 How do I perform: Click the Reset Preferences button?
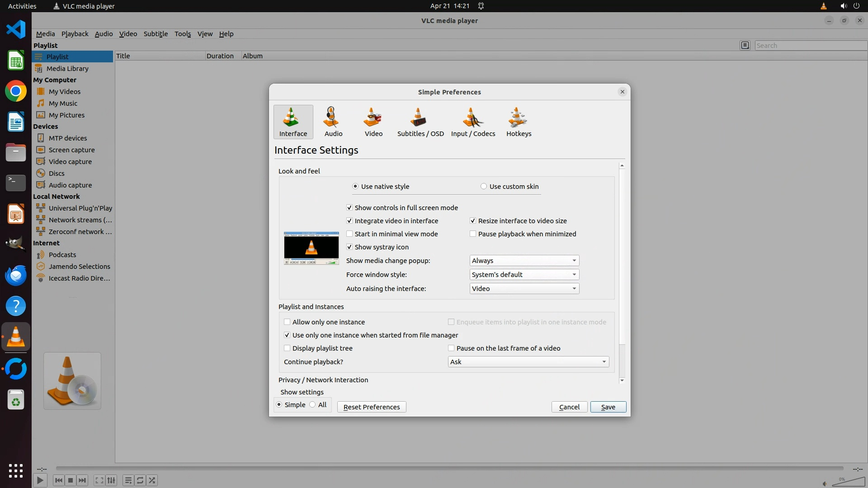tap(371, 407)
